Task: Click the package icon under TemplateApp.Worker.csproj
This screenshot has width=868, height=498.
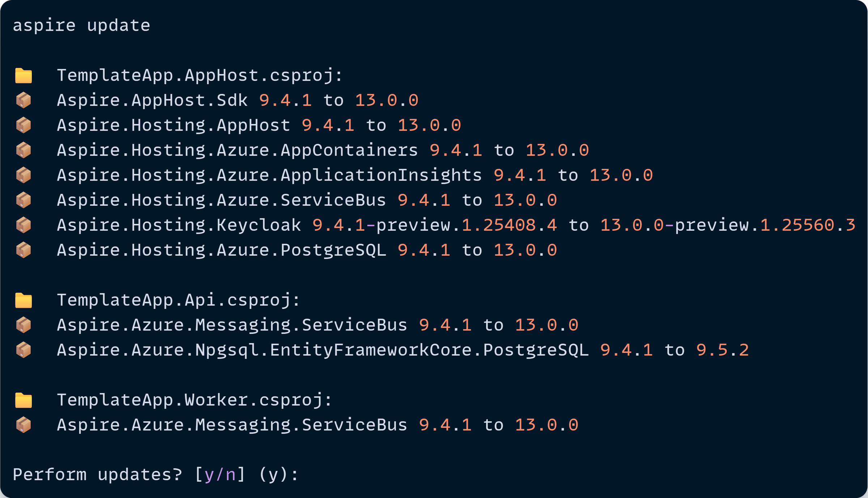Action: click(24, 425)
